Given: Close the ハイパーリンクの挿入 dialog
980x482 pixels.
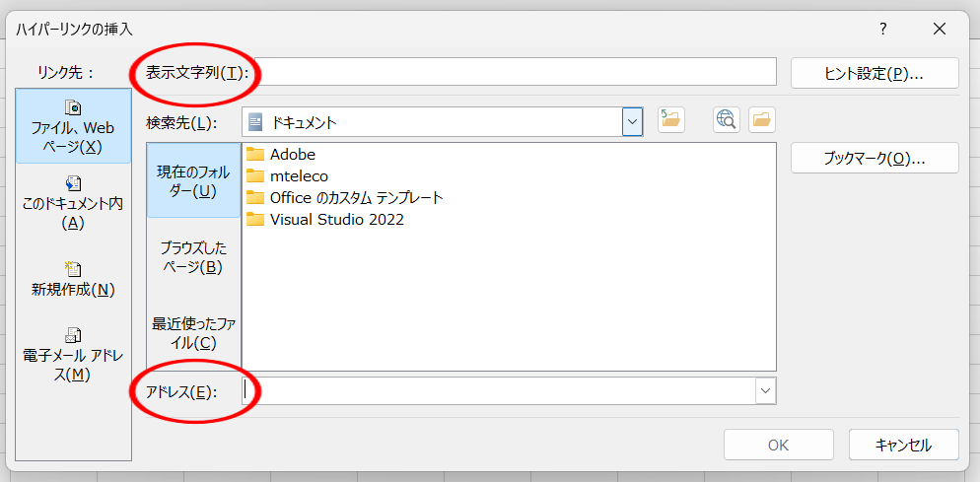Looking at the screenshot, I should tap(940, 29).
